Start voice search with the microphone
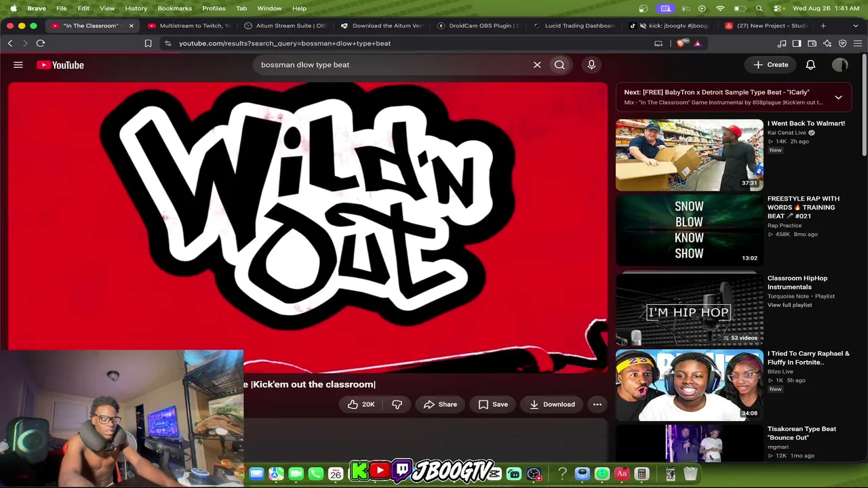 pyautogui.click(x=591, y=65)
